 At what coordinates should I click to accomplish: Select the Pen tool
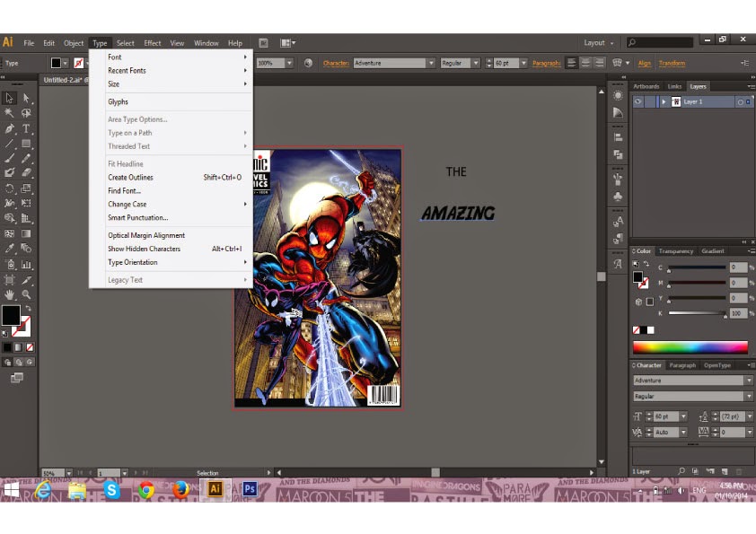coord(9,128)
